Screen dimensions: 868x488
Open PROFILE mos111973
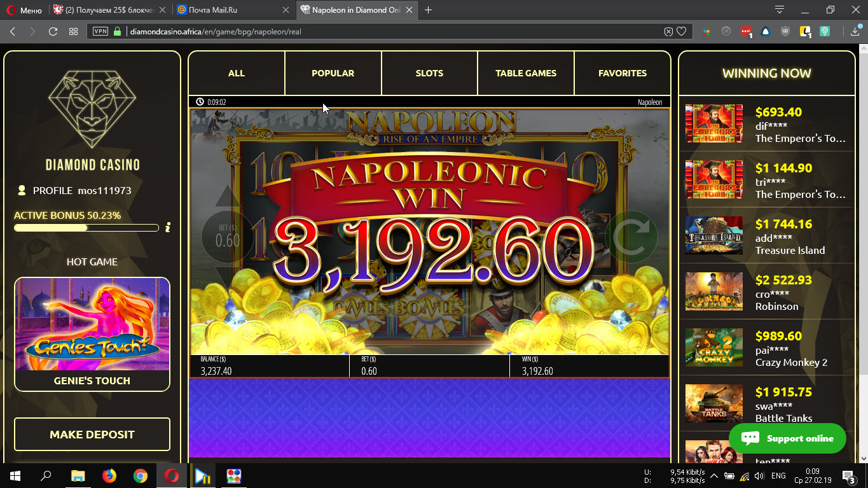pyautogui.click(x=82, y=190)
